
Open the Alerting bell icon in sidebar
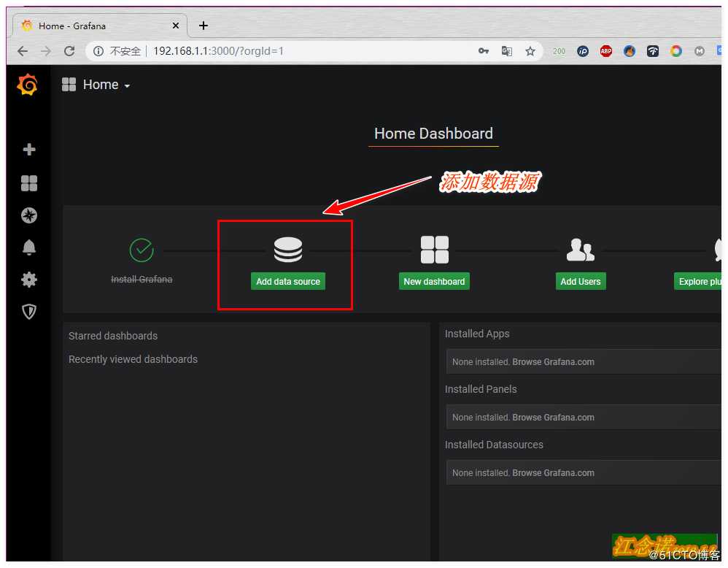pyautogui.click(x=29, y=247)
